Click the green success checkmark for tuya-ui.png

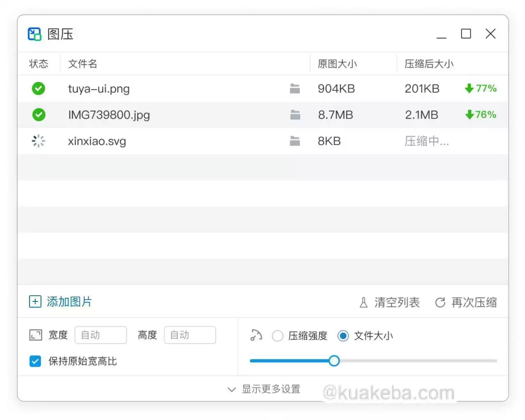[x=38, y=88]
